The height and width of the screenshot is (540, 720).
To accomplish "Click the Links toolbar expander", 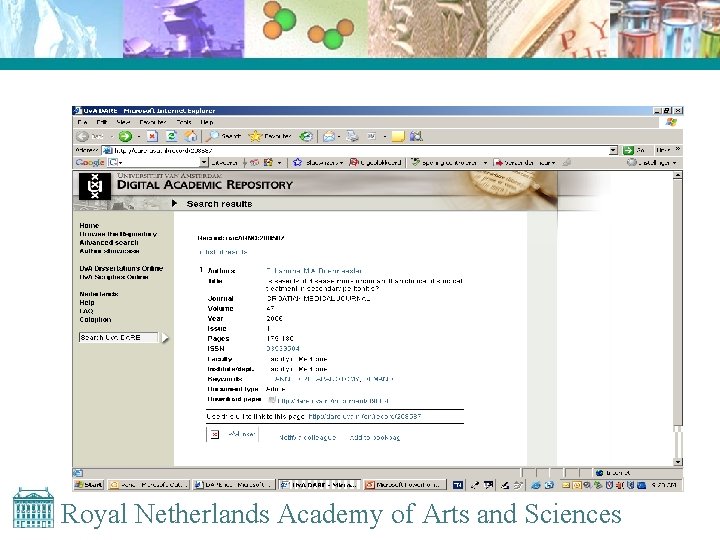I will tap(678, 150).
